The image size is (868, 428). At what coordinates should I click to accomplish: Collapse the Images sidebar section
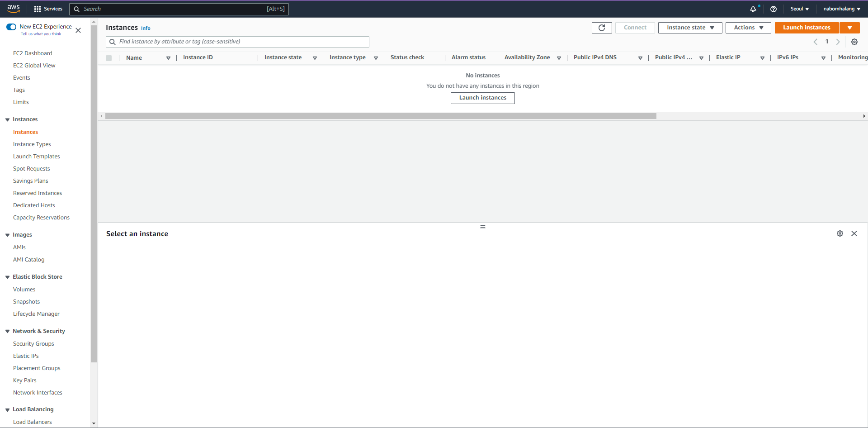[7, 235]
